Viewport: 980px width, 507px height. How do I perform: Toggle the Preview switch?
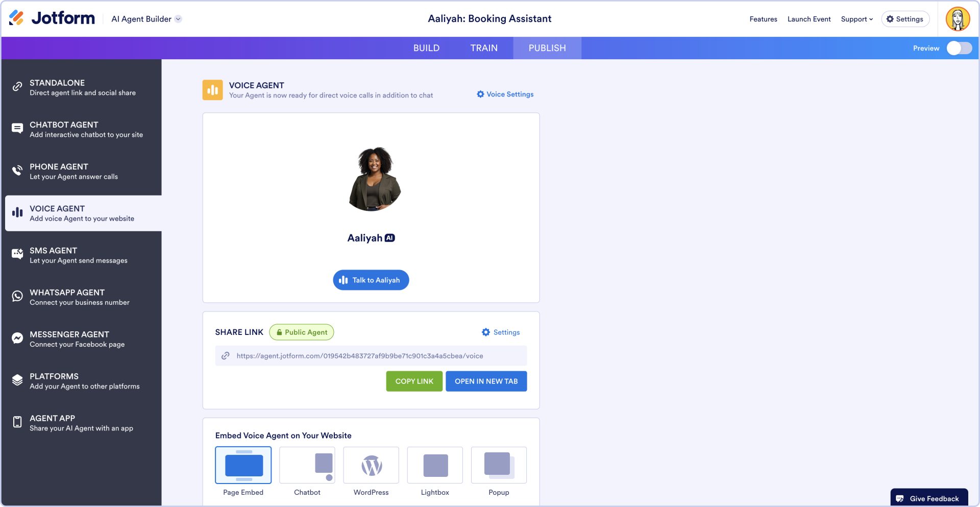[959, 48]
